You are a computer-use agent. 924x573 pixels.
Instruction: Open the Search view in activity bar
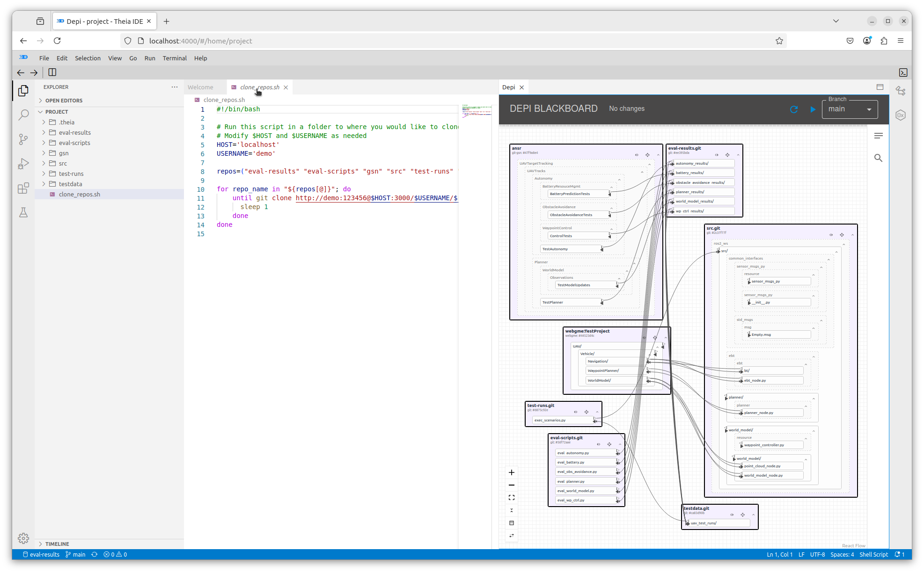23,115
